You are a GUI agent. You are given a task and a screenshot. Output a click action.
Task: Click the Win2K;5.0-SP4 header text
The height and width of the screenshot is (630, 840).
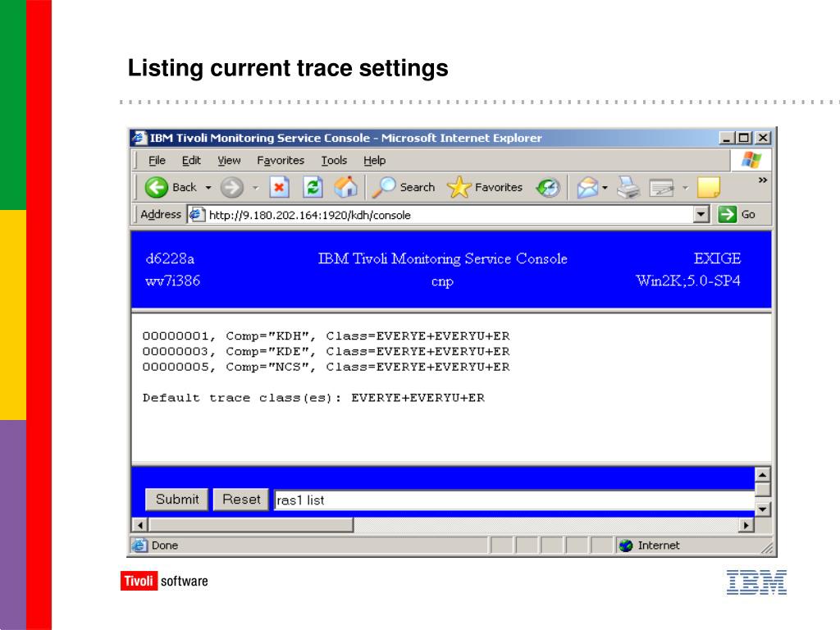point(688,281)
